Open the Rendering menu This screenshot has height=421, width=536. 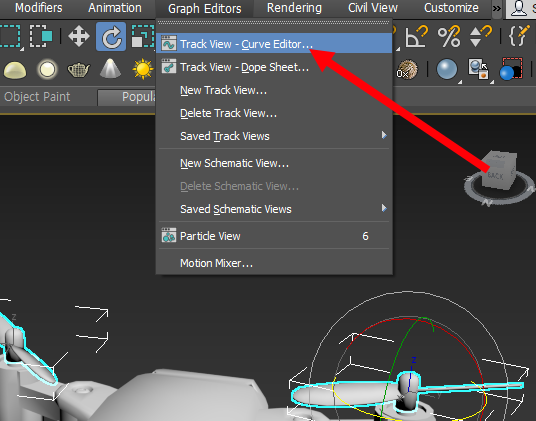click(x=294, y=8)
